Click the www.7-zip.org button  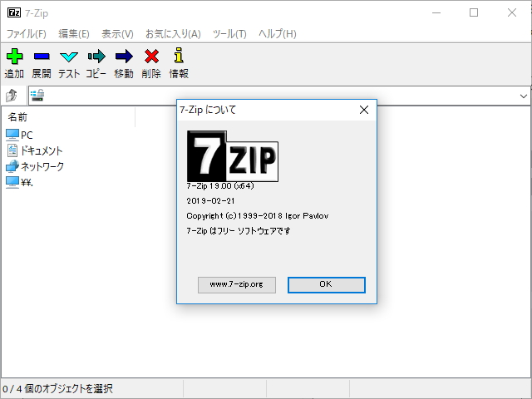coord(237,284)
